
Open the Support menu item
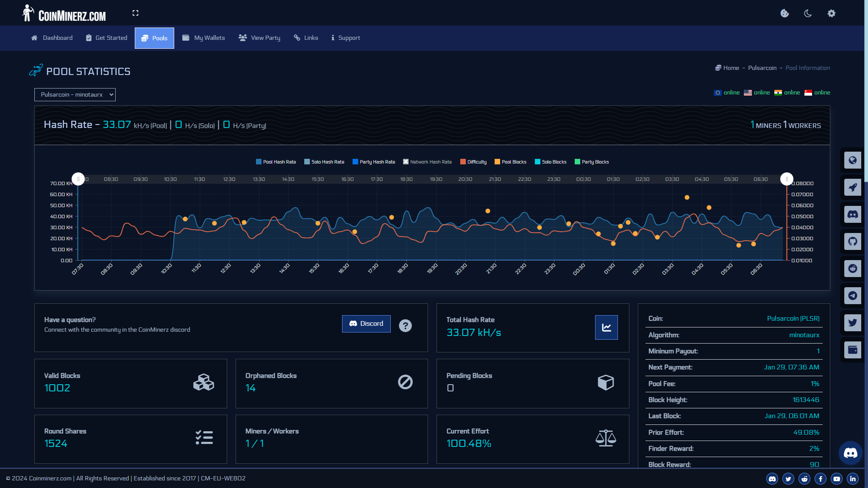point(345,38)
